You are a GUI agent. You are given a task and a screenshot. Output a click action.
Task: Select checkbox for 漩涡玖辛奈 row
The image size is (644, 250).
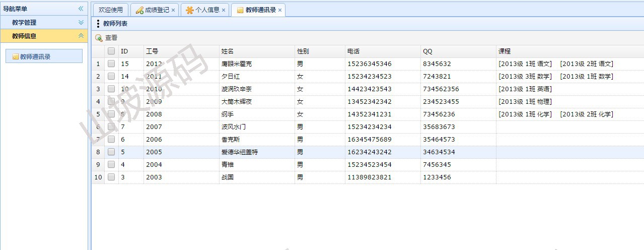[x=111, y=89]
